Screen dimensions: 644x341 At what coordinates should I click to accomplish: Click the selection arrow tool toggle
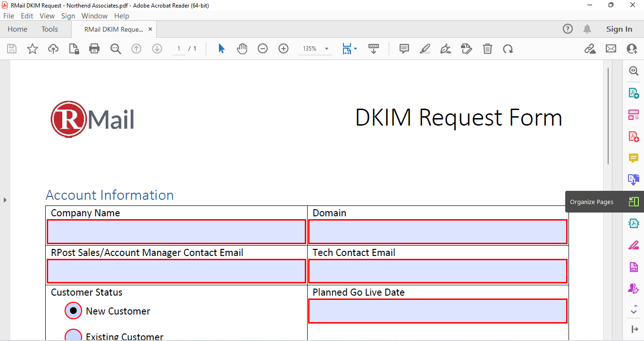(221, 48)
